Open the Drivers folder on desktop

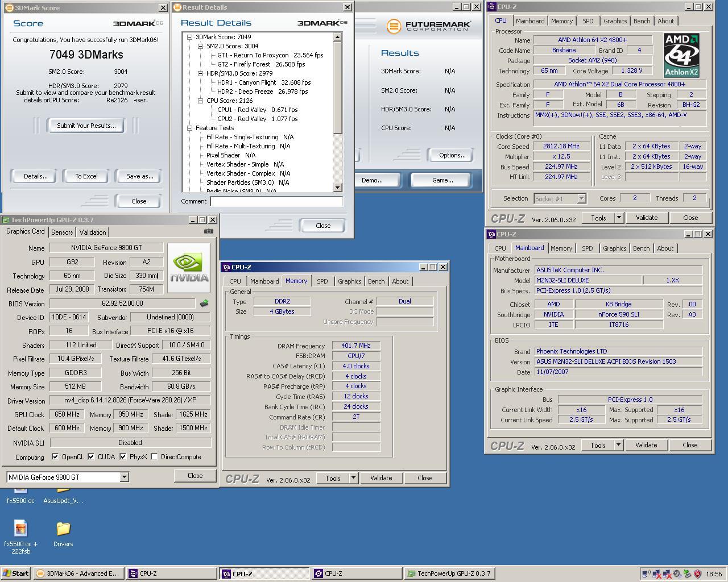click(63, 530)
